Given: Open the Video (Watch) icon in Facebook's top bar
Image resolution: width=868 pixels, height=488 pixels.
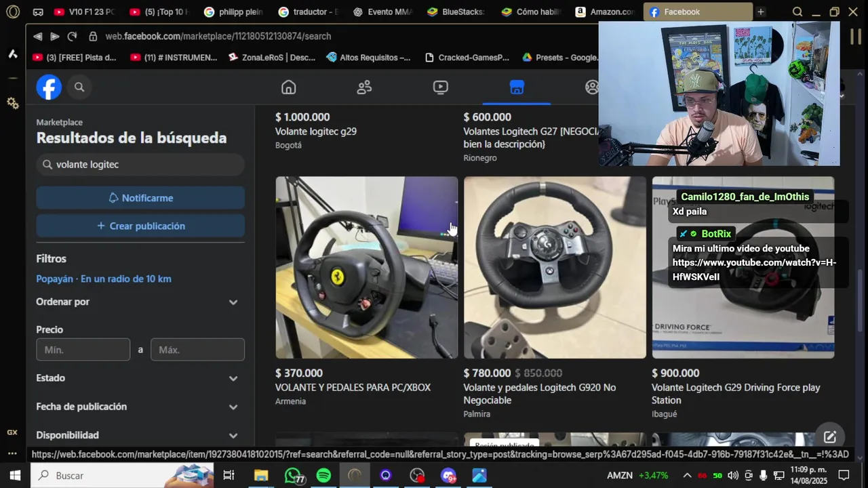Looking at the screenshot, I should point(440,87).
